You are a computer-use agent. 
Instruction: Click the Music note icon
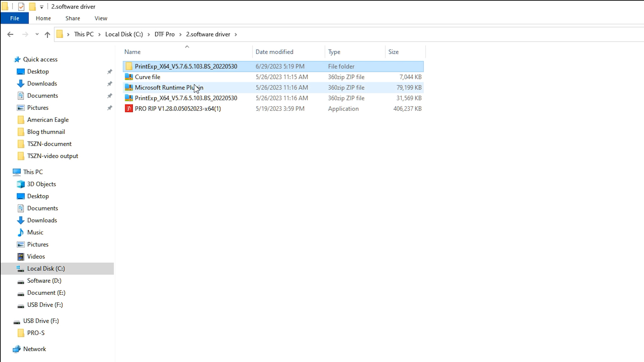(21, 232)
